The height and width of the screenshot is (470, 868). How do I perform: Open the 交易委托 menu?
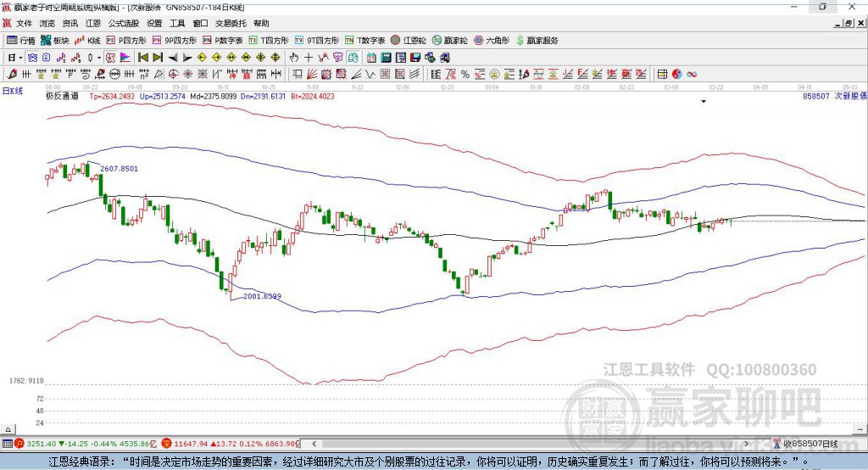tap(231, 23)
